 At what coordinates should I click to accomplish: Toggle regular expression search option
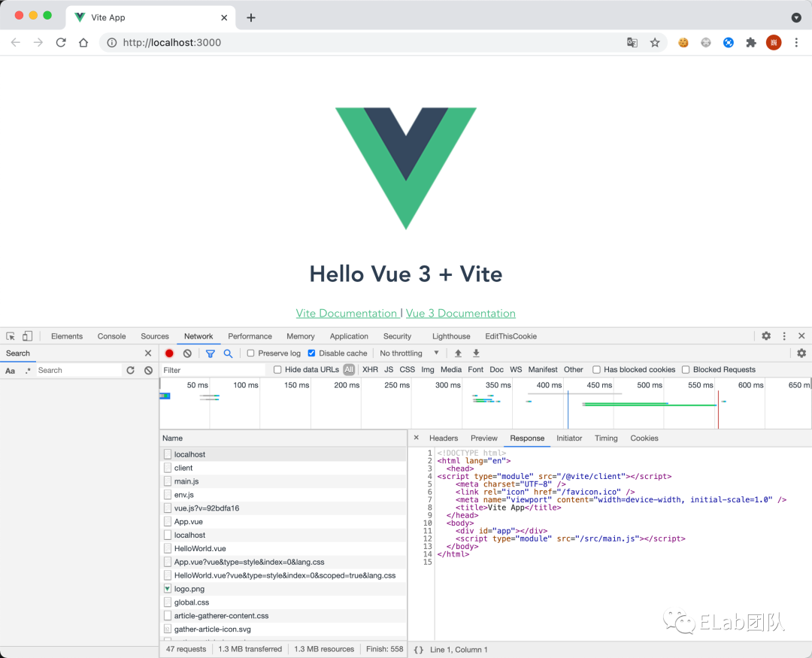click(28, 370)
